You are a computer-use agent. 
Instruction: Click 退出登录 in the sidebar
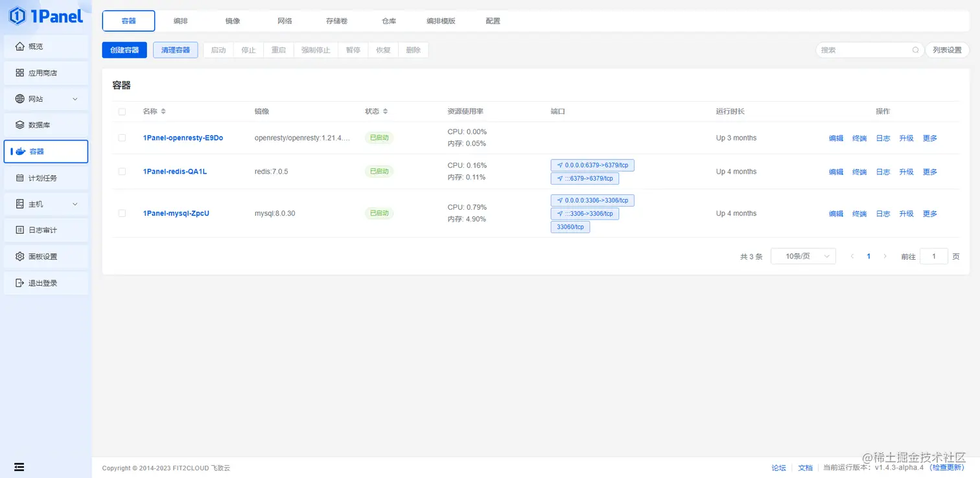click(46, 283)
